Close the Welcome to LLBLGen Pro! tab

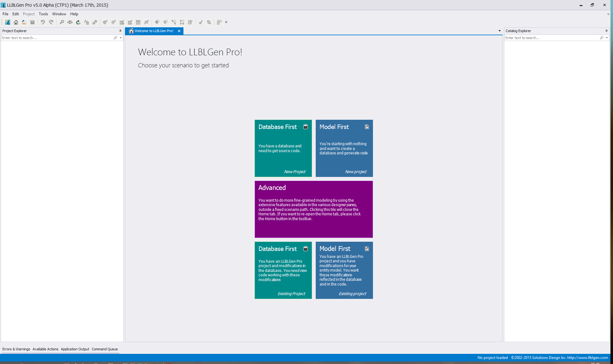click(x=179, y=31)
